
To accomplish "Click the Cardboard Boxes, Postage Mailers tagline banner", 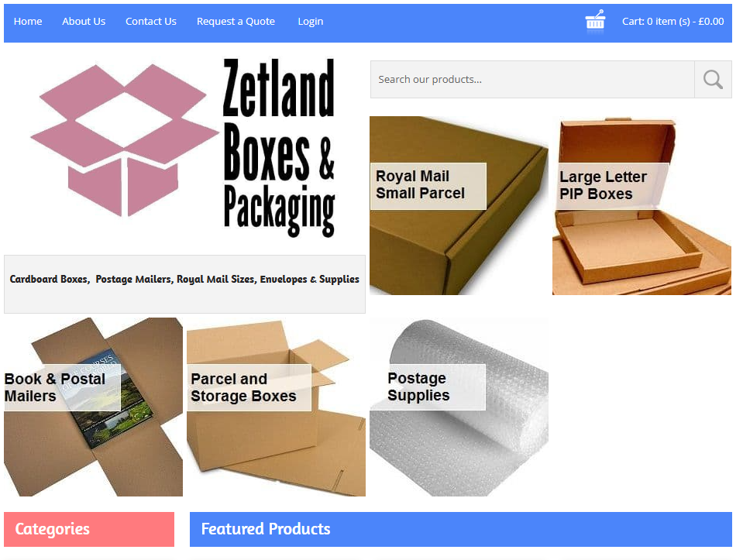I will coord(185,283).
